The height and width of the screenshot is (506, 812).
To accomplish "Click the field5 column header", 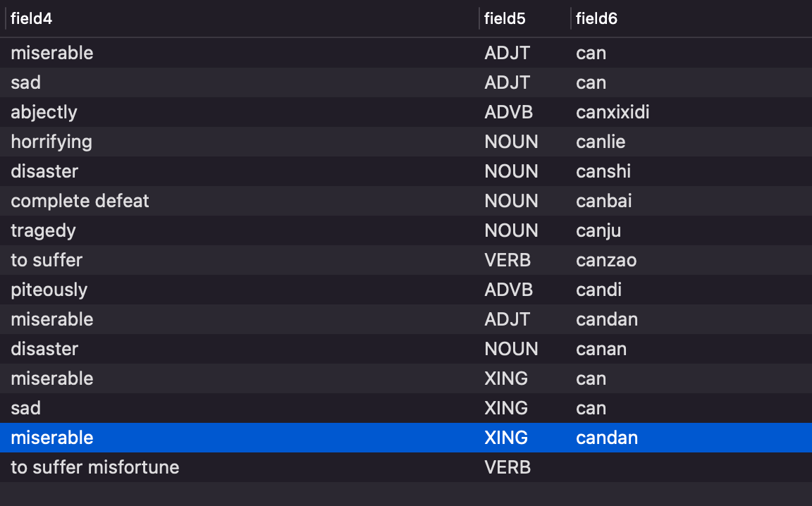I will pos(524,18).
